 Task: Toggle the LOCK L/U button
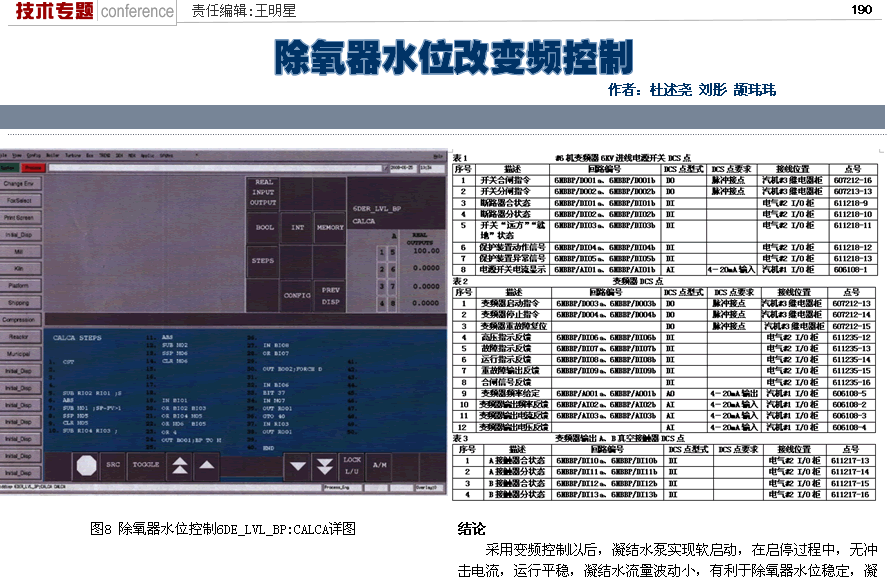click(x=352, y=466)
